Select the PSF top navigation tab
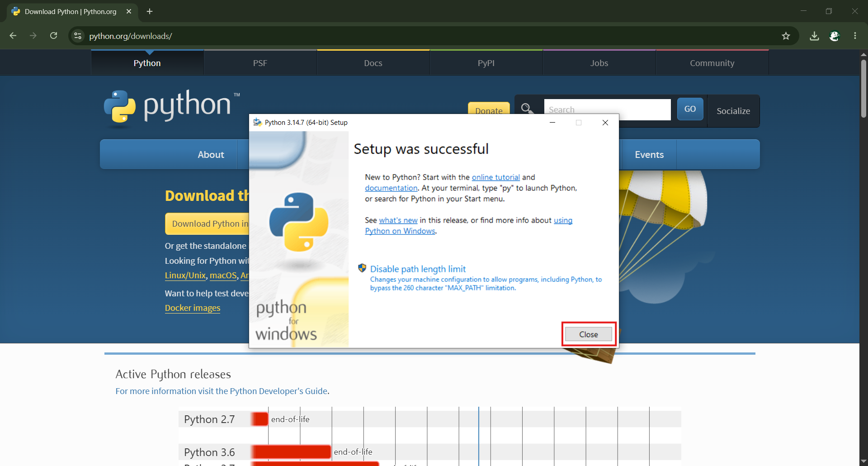This screenshot has width=868, height=466. (260, 63)
